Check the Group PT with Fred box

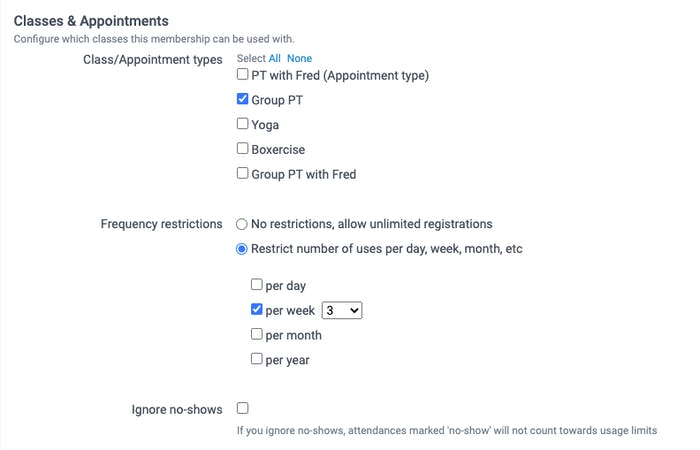tap(243, 174)
